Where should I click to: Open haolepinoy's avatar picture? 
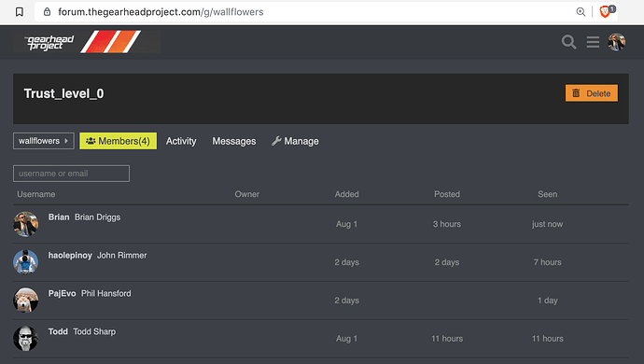click(25, 262)
